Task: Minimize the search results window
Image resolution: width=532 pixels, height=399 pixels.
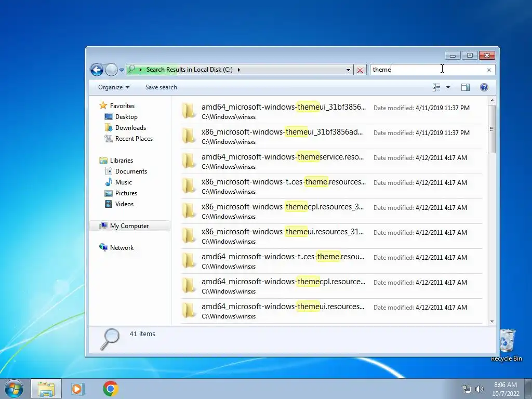Action: (x=453, y=55)
